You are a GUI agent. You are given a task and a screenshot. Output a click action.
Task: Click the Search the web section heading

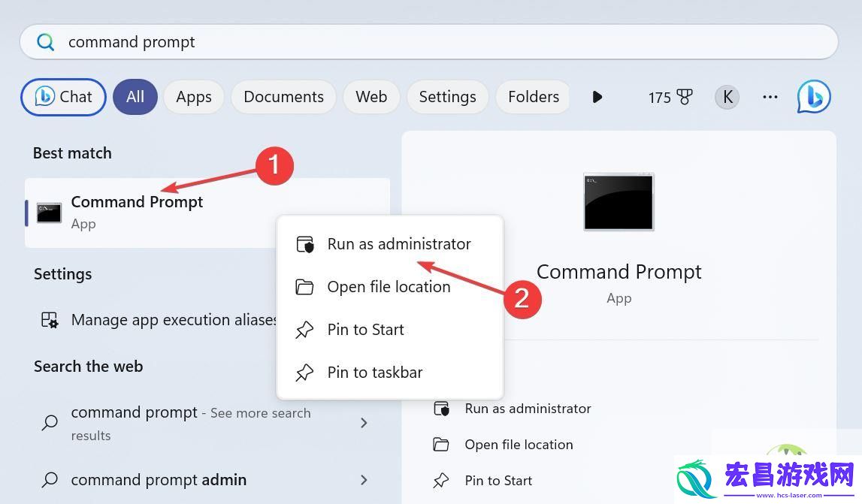point(89,367)
